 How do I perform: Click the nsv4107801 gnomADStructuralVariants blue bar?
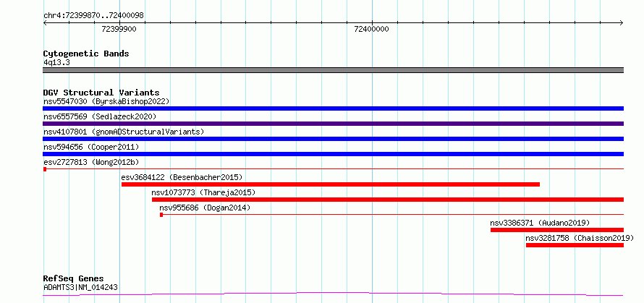(333, 139)
